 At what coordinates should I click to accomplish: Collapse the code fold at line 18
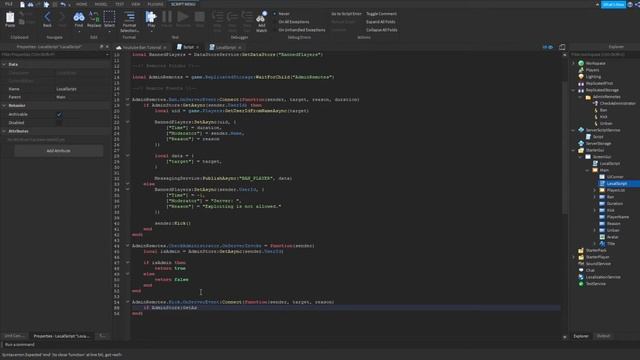(127, 99)
